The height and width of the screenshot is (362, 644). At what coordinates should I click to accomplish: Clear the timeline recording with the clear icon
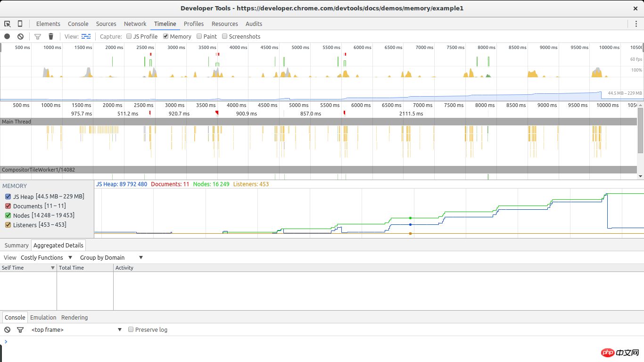[20, 36]
